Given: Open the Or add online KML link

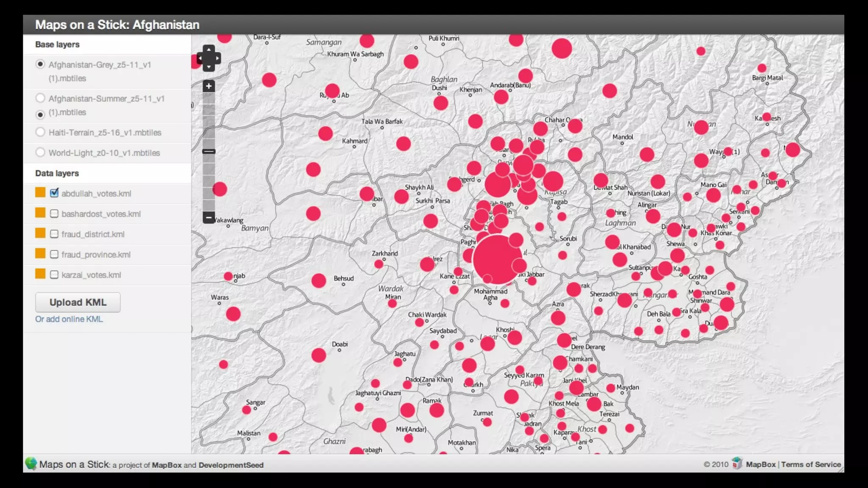Looking at the screenshot, I should click(x=69, y=319).
